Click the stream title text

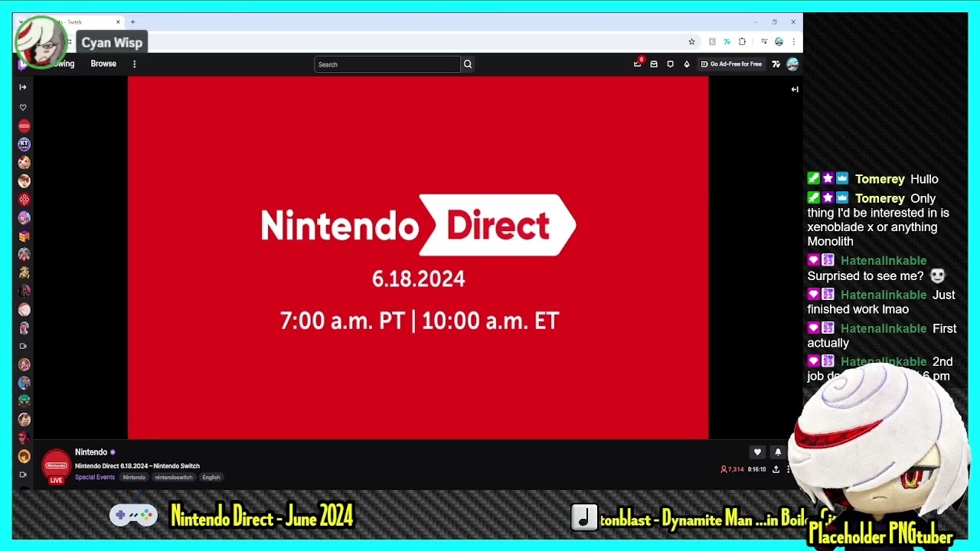click(137, 466)
